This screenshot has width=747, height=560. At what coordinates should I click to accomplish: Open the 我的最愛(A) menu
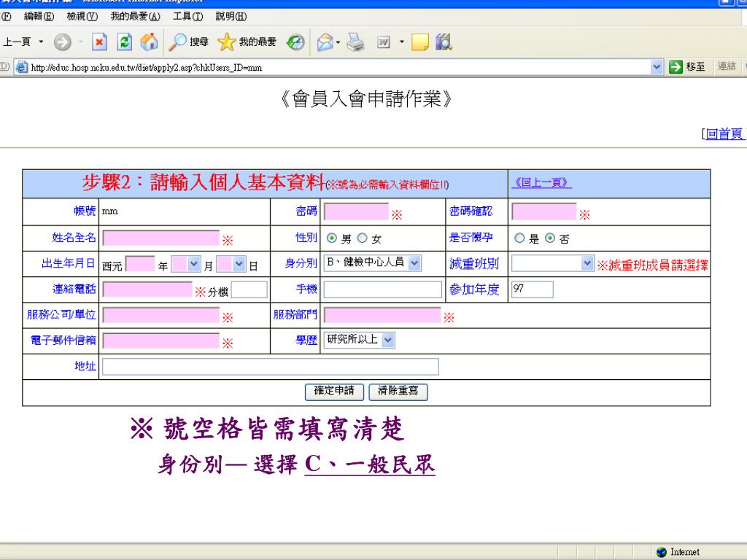[x=135, y=17]
